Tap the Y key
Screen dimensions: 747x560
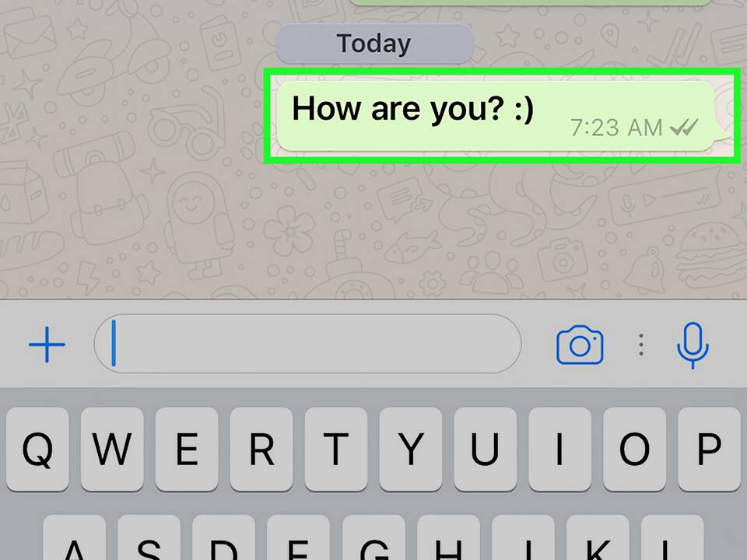point(411,449)
